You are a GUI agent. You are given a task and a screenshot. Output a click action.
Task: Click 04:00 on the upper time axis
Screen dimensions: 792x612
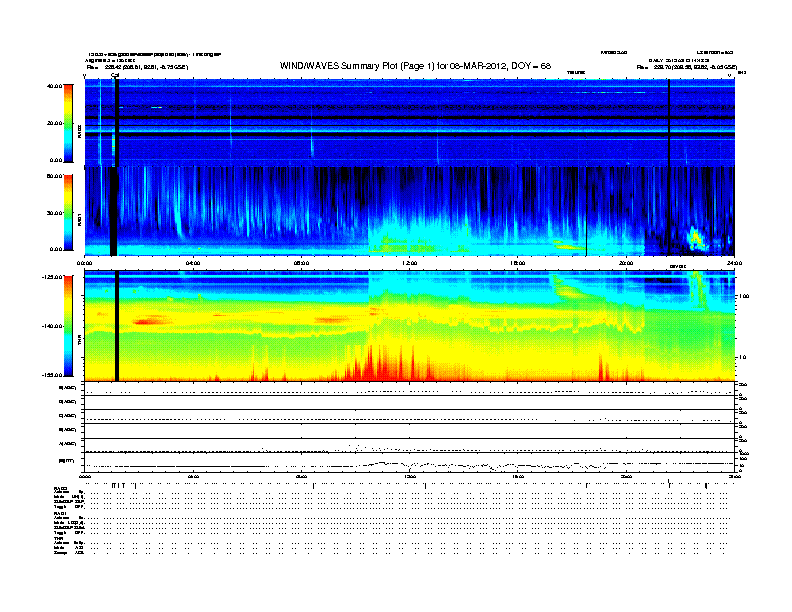[x=193, y=263]
